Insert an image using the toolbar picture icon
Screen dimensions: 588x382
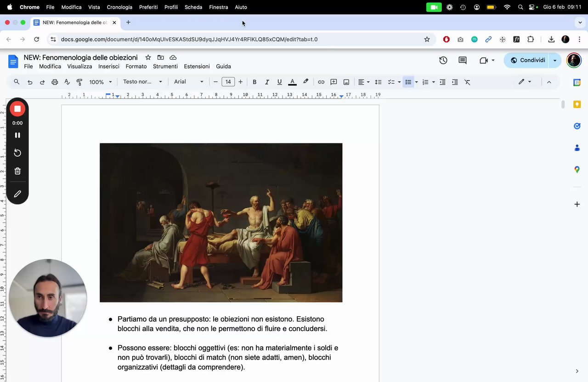tap(346, 82)
